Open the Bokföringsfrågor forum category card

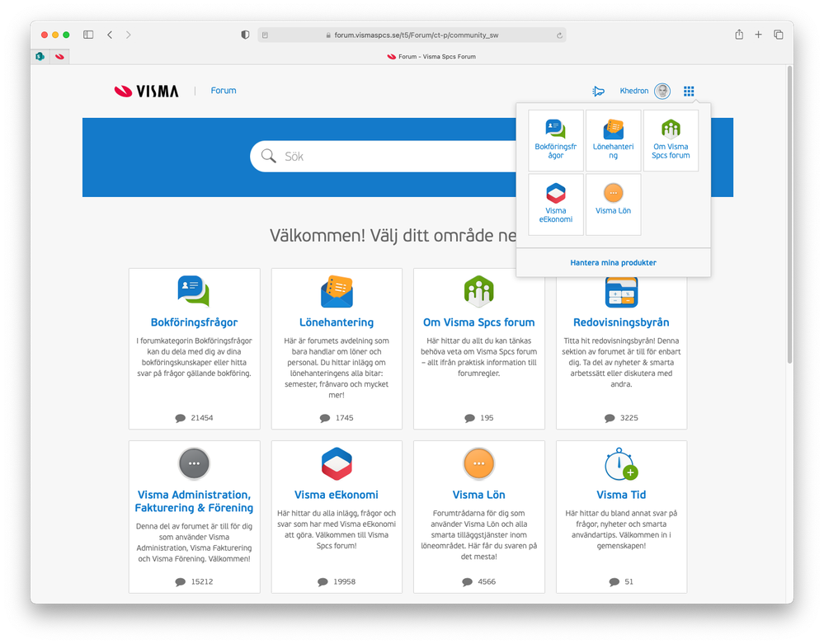coord(195,349)
